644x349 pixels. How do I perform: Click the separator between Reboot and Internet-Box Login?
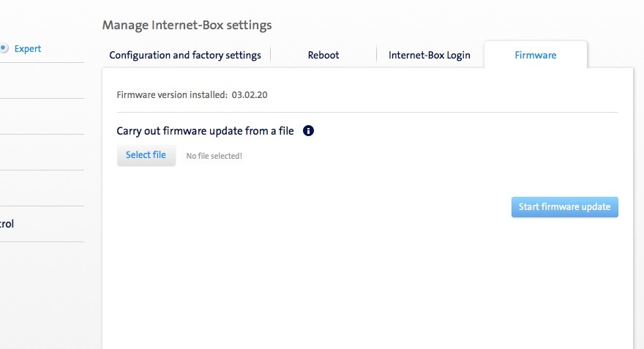(x=376, y=55)
